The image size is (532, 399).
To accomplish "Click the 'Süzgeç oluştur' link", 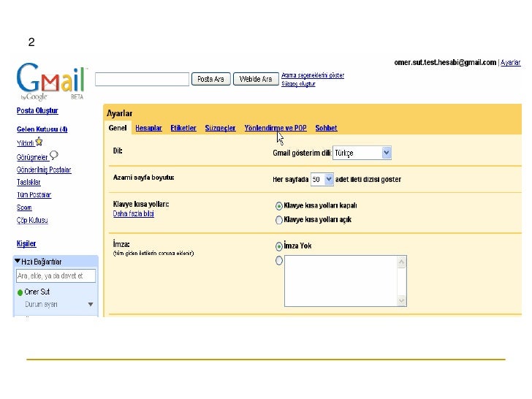I will (298, 84).
